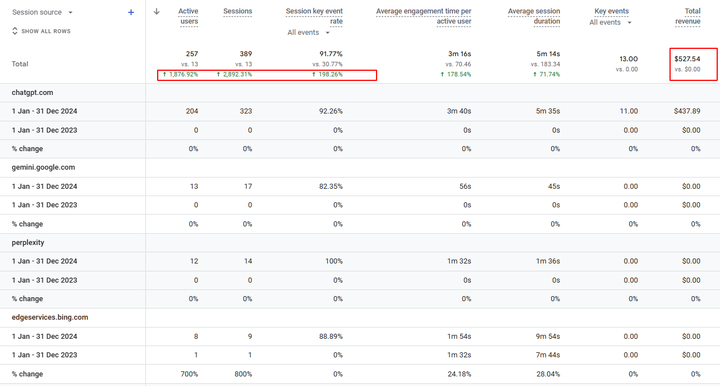Sort by Total revenue column header
This screenshot has width=720, height=386.
(x=687, y=16)
